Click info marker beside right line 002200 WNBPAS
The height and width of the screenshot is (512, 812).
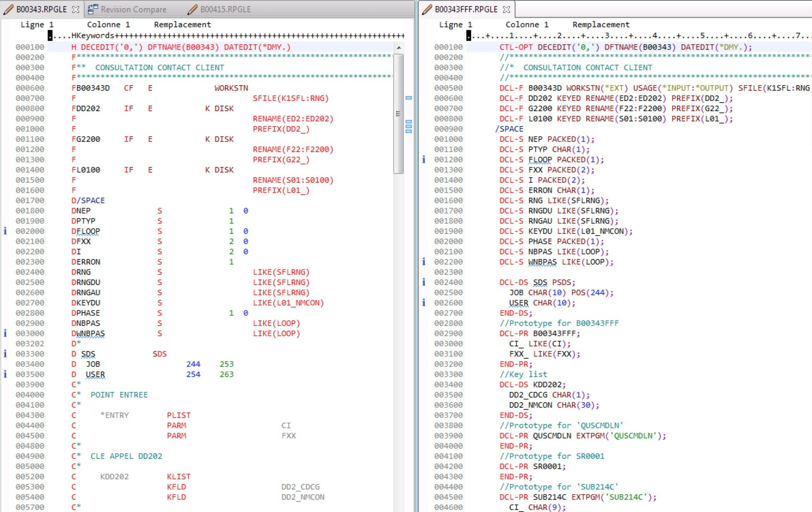pyautogui.click(x=424, y=261)
